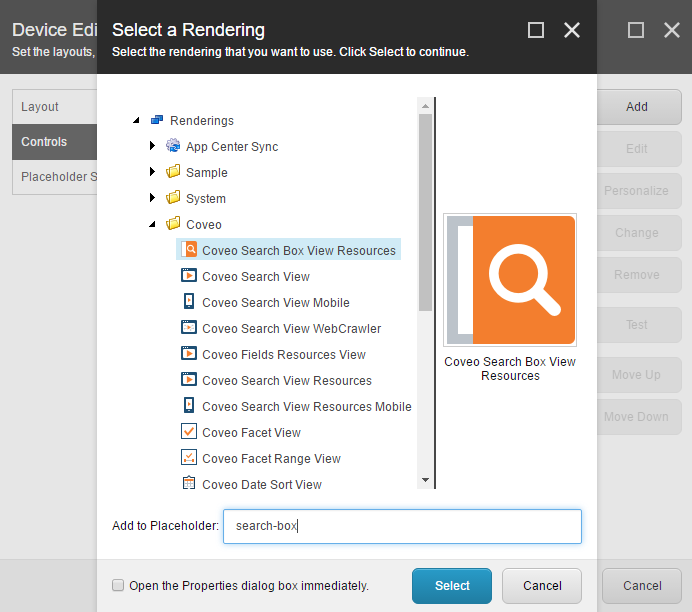The image size is (692, 612).
Task: Click the App Center Sync gear icon
Action: 173,146
